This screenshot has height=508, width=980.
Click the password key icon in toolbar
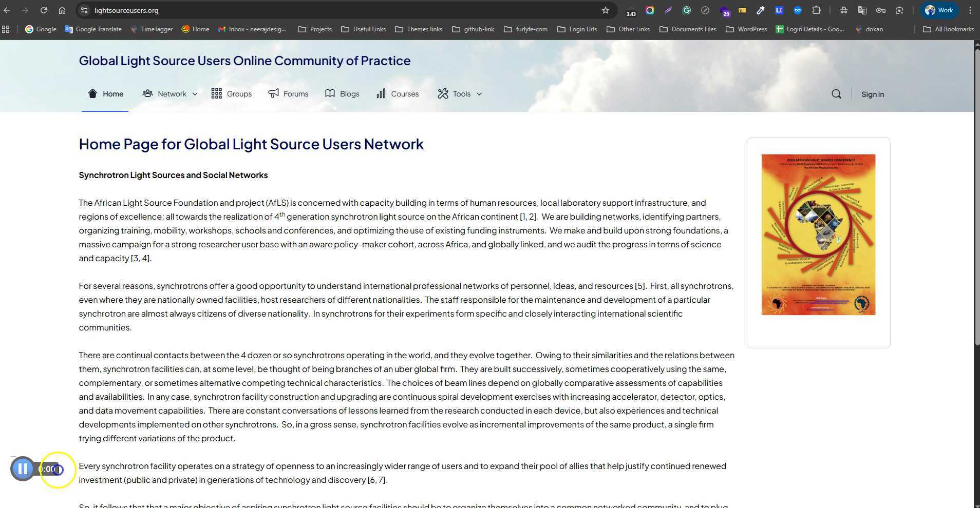coord(881,10)
